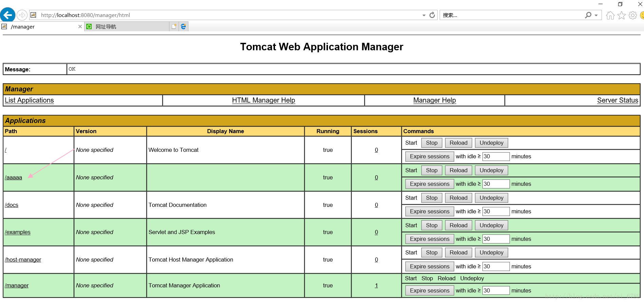Open the Server Status link

coord(618,100)
